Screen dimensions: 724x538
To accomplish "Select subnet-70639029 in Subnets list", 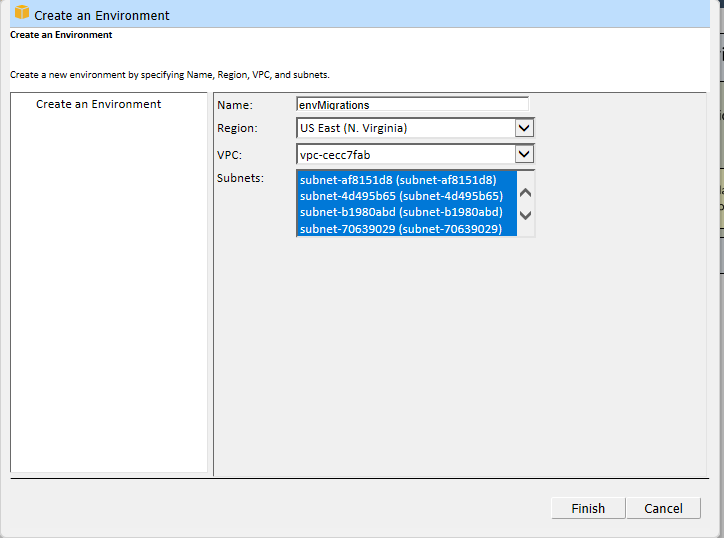I will 407,228.
